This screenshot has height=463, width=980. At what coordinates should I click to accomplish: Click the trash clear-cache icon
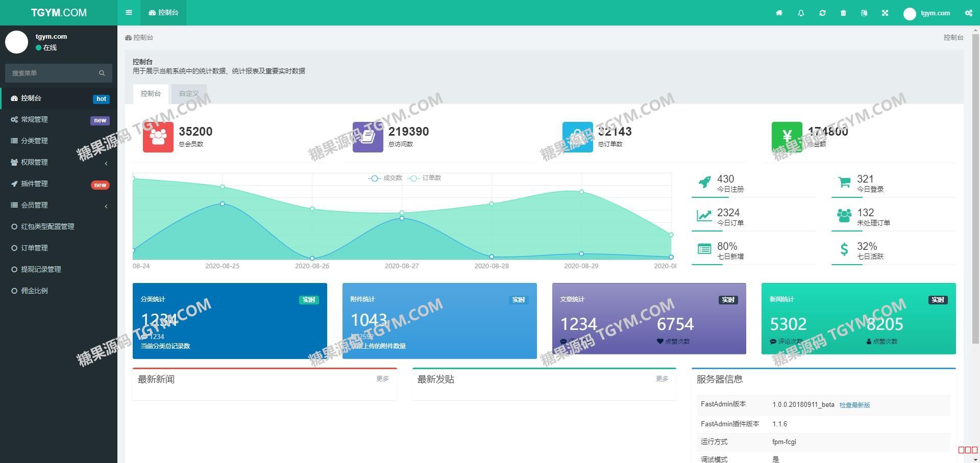[x=843, y=13]
